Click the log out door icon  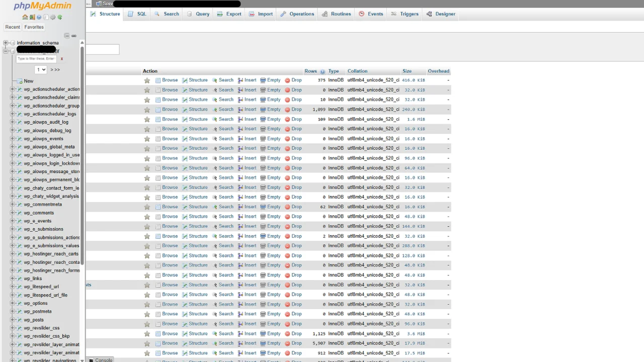tap(32, 17)
